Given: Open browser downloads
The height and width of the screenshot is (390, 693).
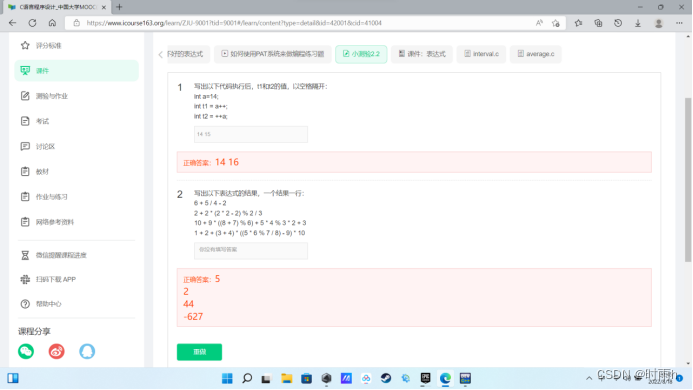Looking at the screenshot, I should coord(638,23).
